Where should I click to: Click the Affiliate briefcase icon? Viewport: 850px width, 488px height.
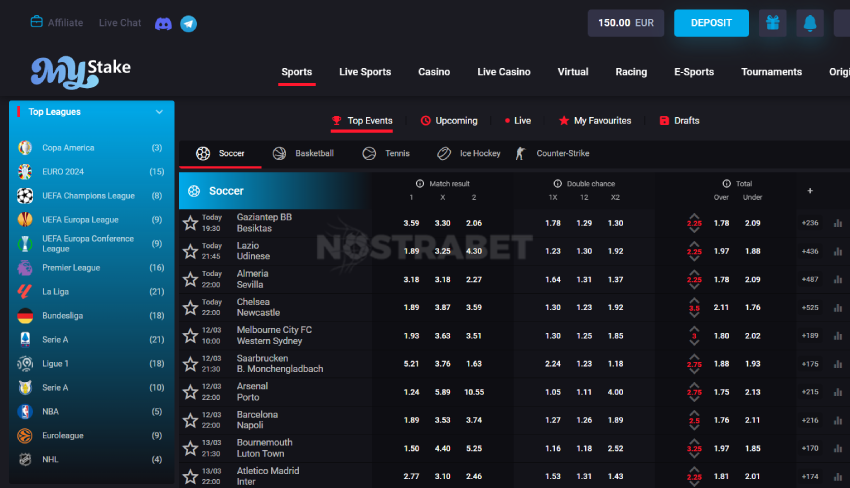tap(36, 22)
